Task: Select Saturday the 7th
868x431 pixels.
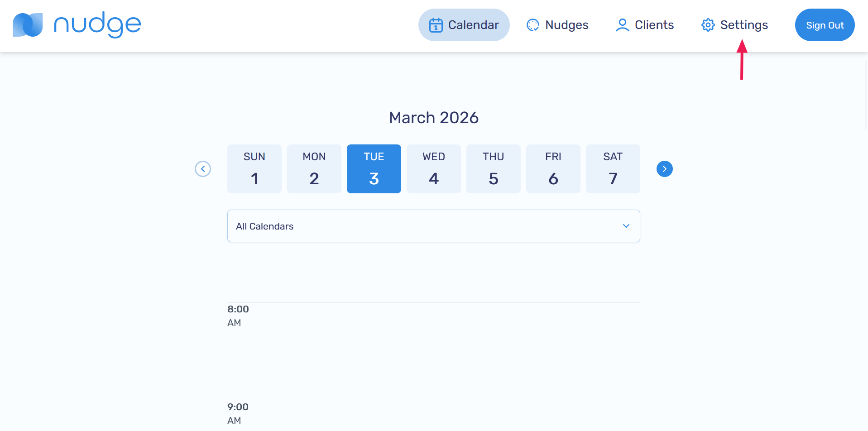Action: coord(613,168)
